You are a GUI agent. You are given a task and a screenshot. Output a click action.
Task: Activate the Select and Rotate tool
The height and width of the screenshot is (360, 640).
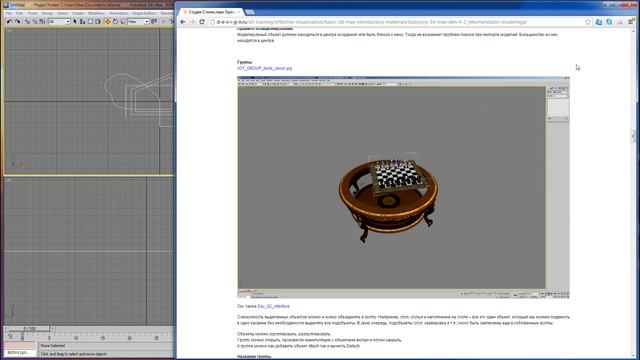point(116,22)
